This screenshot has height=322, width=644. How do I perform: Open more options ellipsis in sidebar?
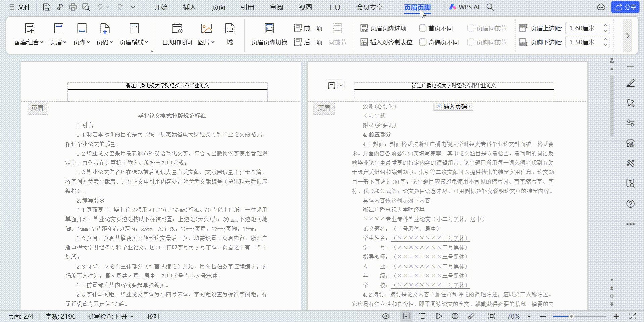coord(630,224)
